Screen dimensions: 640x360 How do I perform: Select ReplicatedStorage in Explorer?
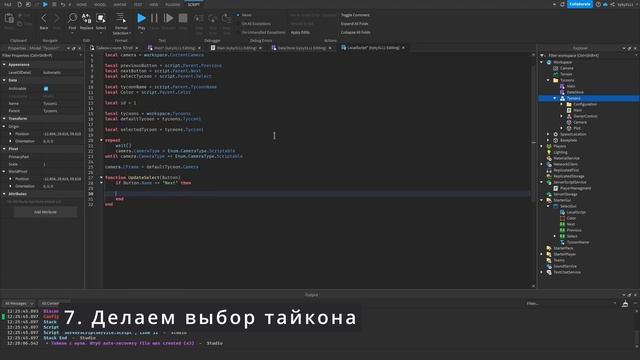[569, 176]
